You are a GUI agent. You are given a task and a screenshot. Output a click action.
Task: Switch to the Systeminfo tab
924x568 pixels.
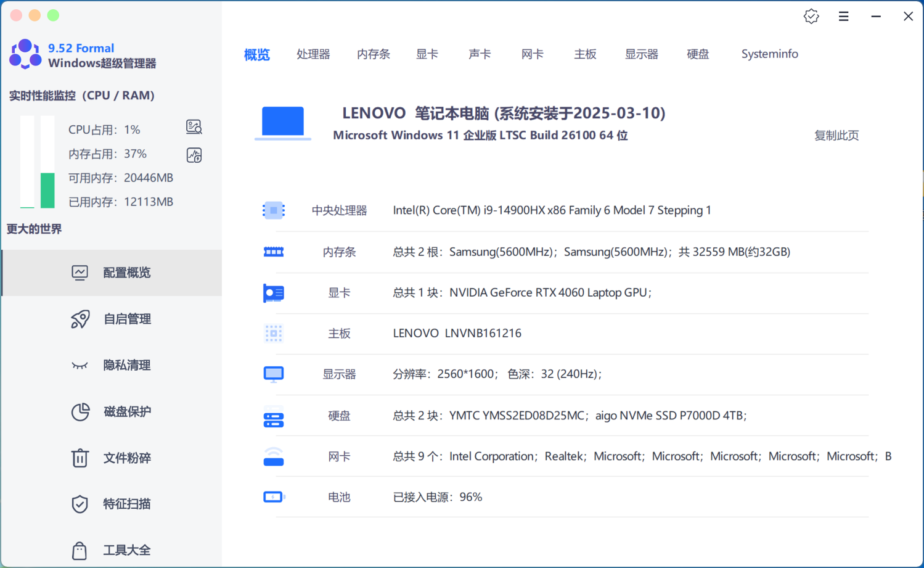[x=769, y=54]
